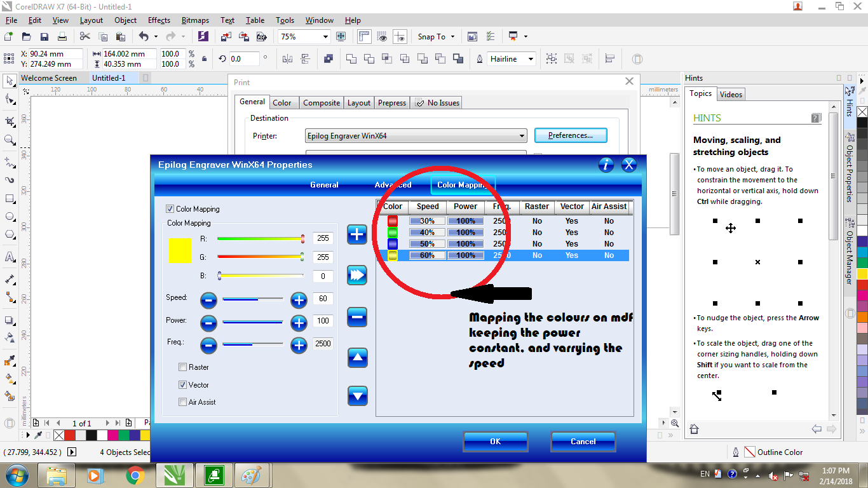The image size is (868, 488).
Task: Expand the application launcher dropdown arrow
Action: click(x=526, y=37)
